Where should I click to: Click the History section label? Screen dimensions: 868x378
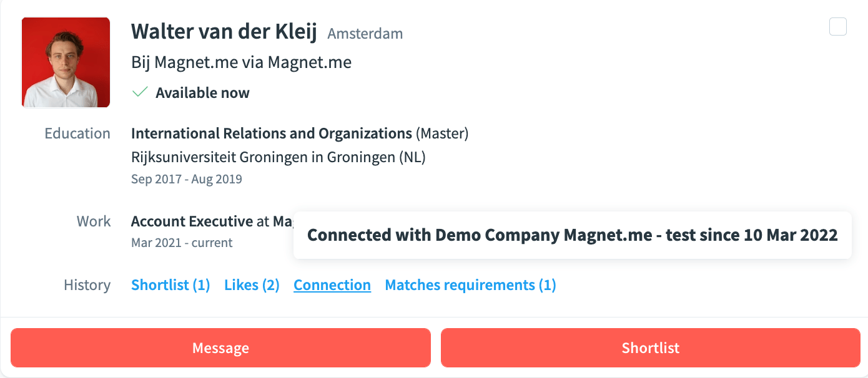tap(87, 285)
